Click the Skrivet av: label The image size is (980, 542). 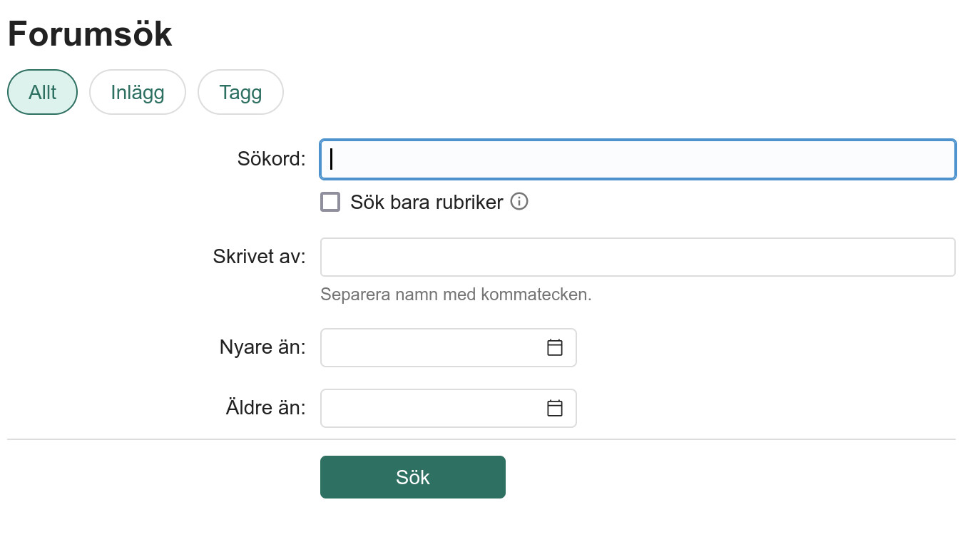[x=259, y=257]
